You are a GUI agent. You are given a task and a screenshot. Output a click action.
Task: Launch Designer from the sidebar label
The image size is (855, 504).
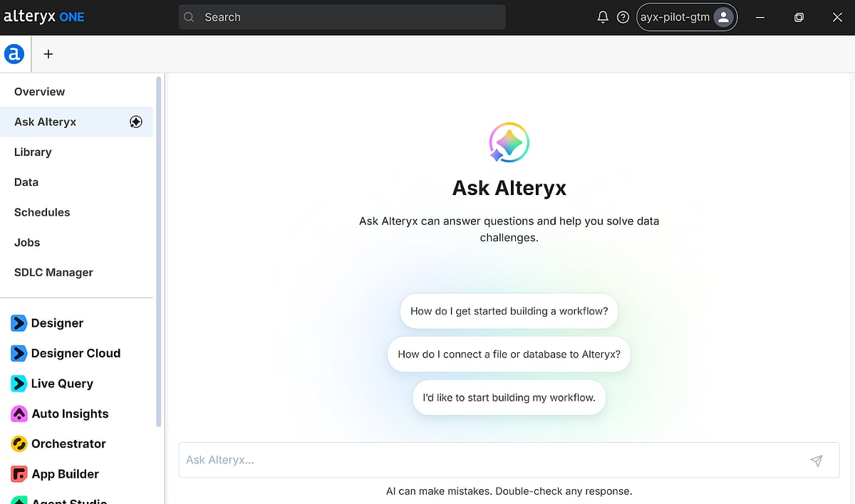coord(57,323)
